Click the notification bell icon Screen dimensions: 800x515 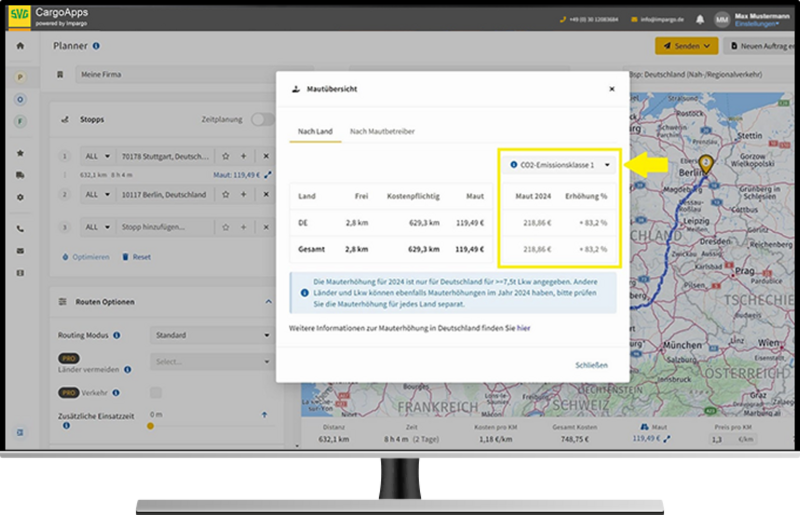tap(699, 19)
